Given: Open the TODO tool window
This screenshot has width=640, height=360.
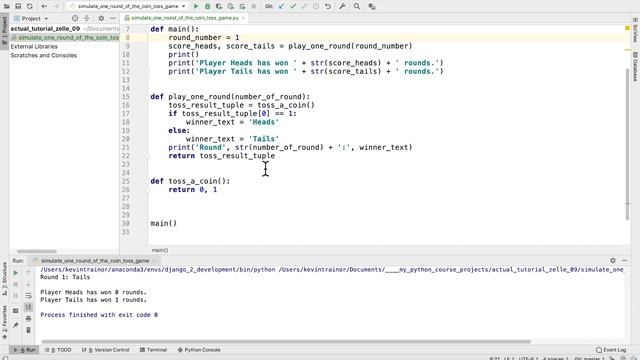Looking at the screenshot, I should 58,350.
